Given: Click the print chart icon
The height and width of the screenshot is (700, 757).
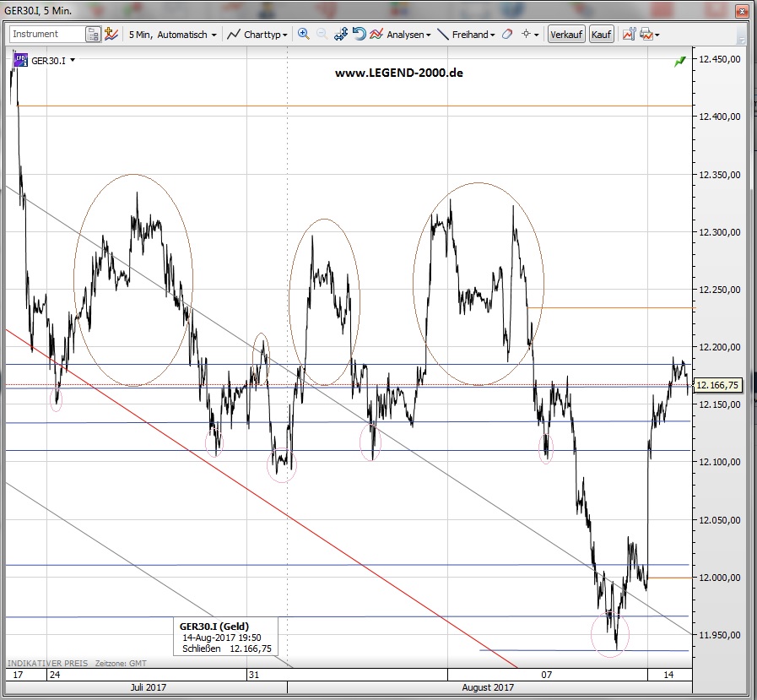Looking at the screenshot, I should [x=646, y=35].
